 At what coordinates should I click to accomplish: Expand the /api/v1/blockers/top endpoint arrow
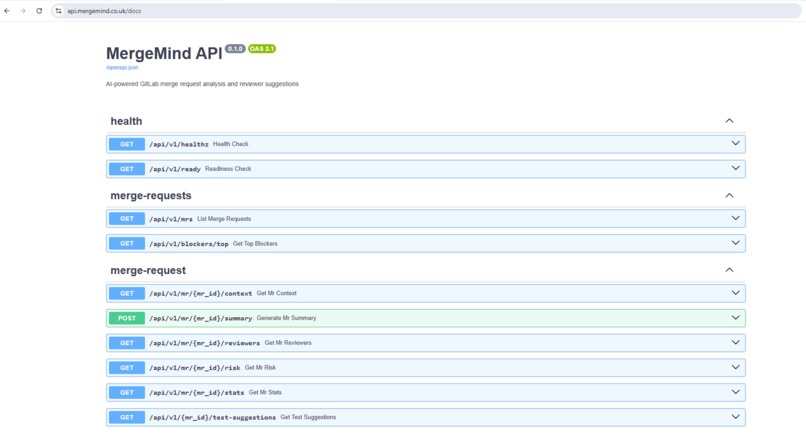click(x=736, y=243)
